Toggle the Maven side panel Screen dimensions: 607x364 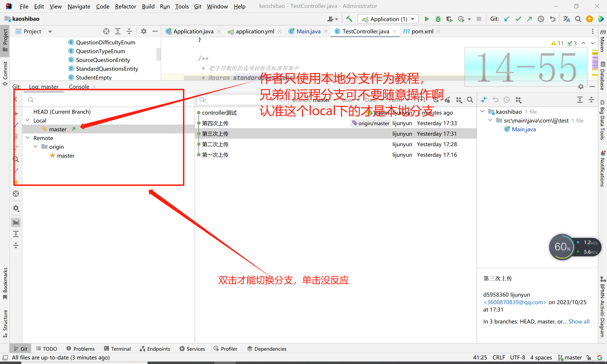[602, 41]
